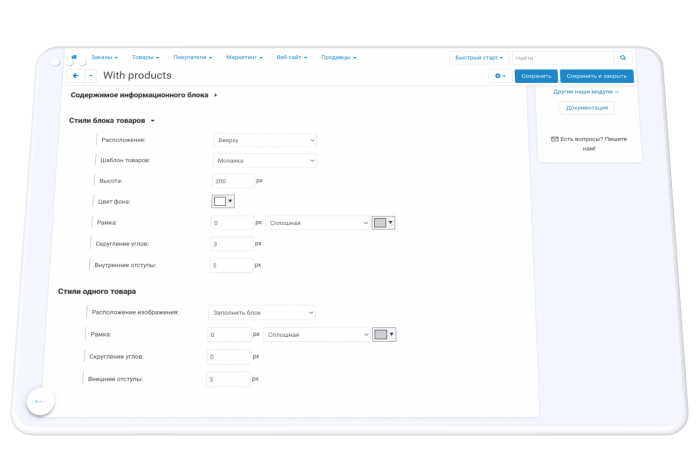Click the round floating button in bottom-left corner

pos(41,401)
